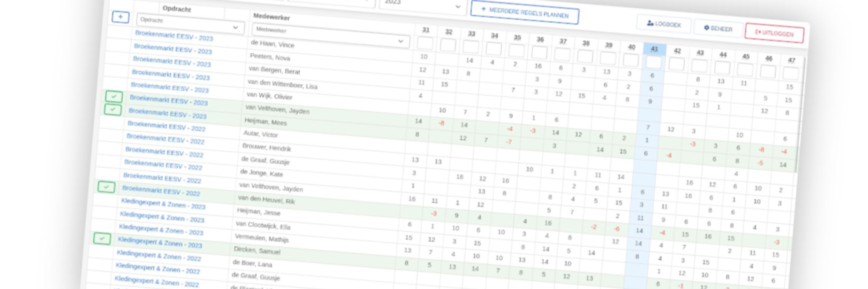The image size is (868, 289).
Task: Tick the checkbox under week 36
Action: pyautogui.click(x=540, y=53)
